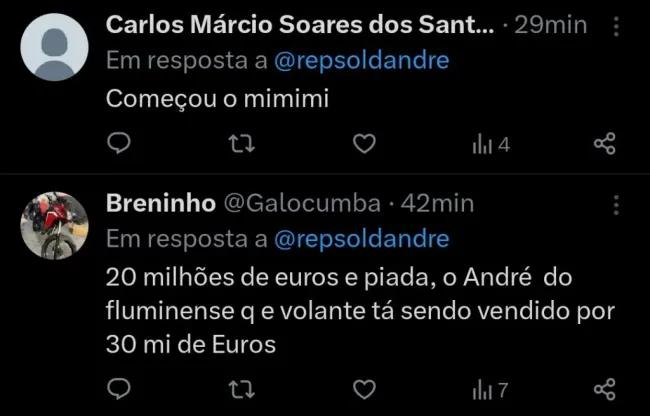
Task: Retweet the 'Começou o mimimi' post
Action: click(x=241, y=145)
